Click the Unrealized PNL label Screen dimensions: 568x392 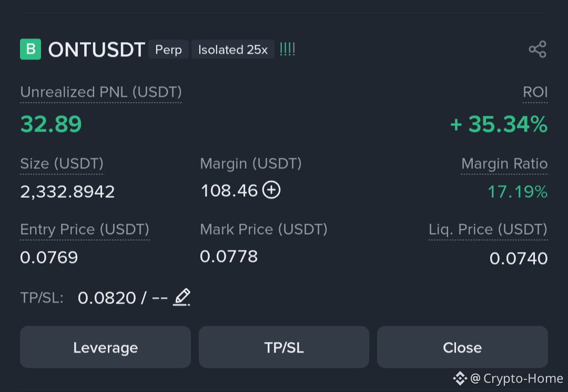100,92
